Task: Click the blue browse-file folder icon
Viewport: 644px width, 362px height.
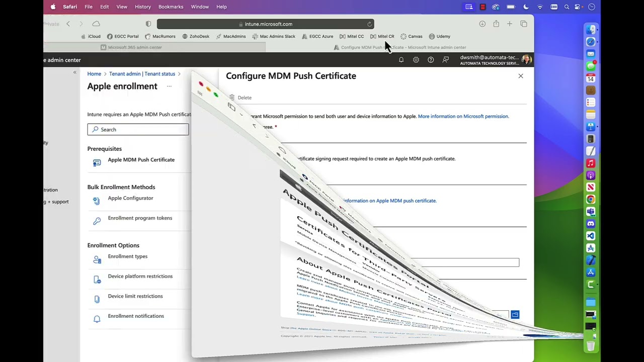Action: [x=515, y=315]
